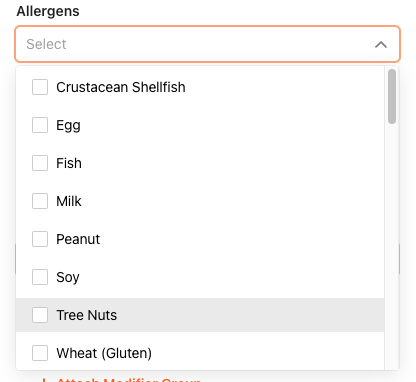Pick the Fish option label
The image size is (416, 382).
[x=69, y=163]
